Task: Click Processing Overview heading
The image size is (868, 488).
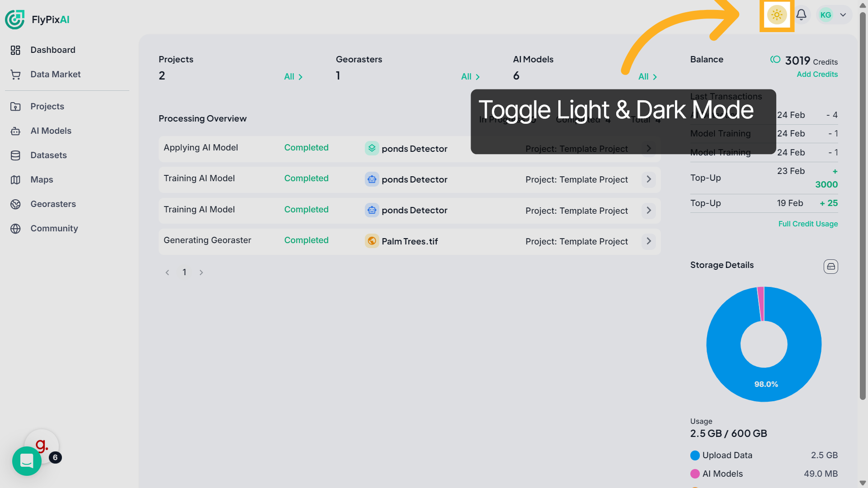Action: (x=203, y=118)
